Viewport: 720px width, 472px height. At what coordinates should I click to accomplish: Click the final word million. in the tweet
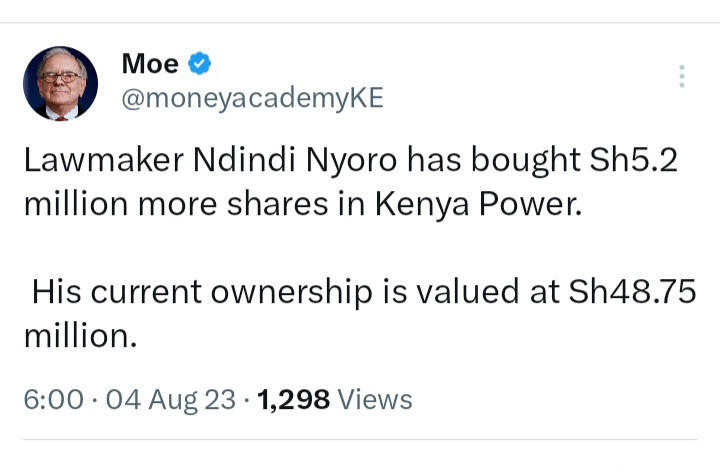(79, 336)
